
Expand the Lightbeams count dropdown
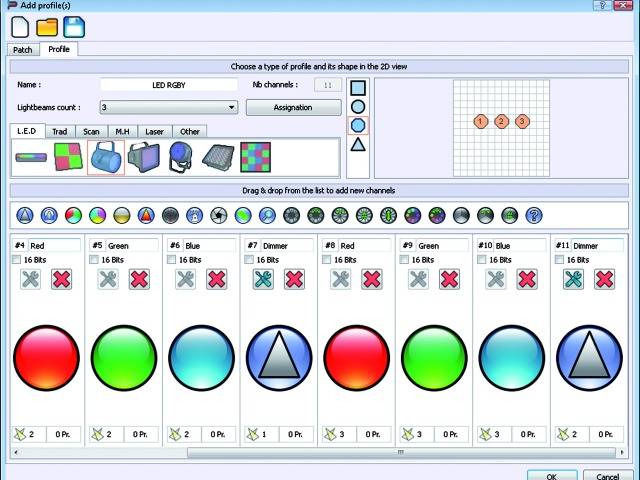[232, 107]
